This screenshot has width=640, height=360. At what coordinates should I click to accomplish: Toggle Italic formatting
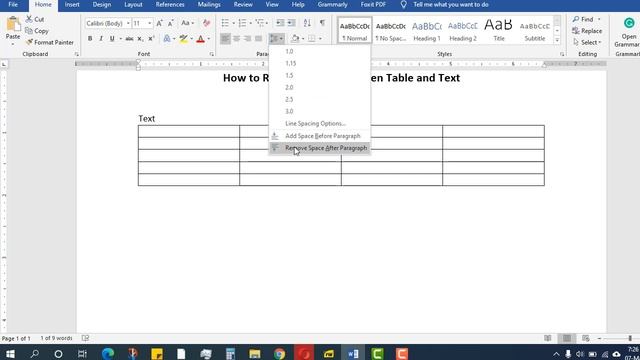click(101, 39)
